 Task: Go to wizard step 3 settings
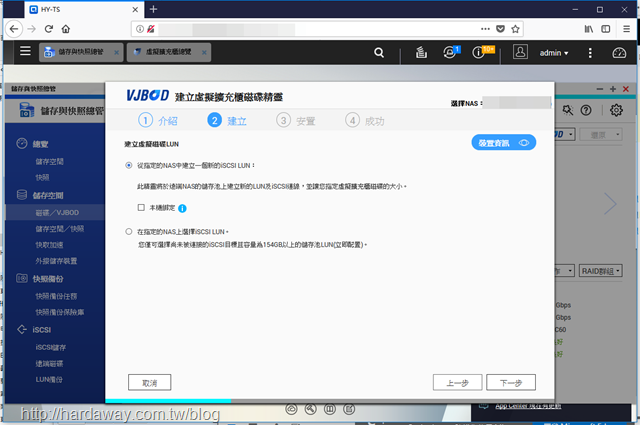(296, 120)
